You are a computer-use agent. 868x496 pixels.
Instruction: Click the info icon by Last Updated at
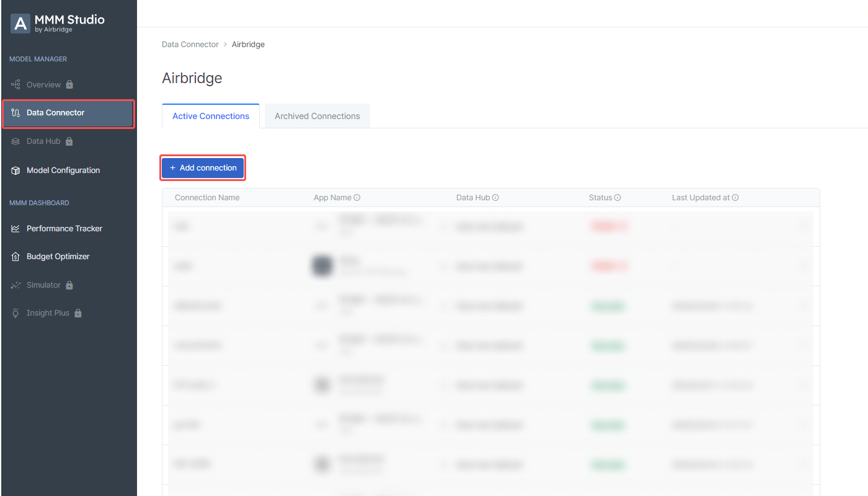735,198
